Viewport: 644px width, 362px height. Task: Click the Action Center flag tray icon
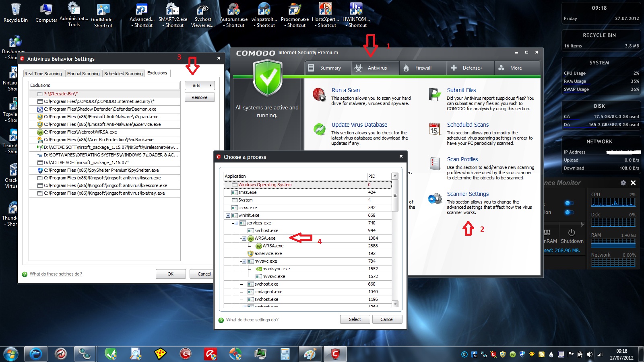[570, 354]
